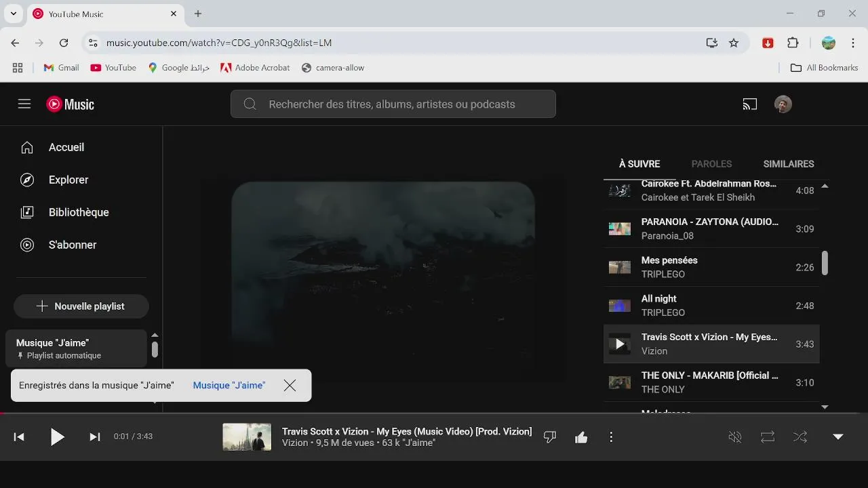Bookmark this page with star icon

(x=734, y=43)
